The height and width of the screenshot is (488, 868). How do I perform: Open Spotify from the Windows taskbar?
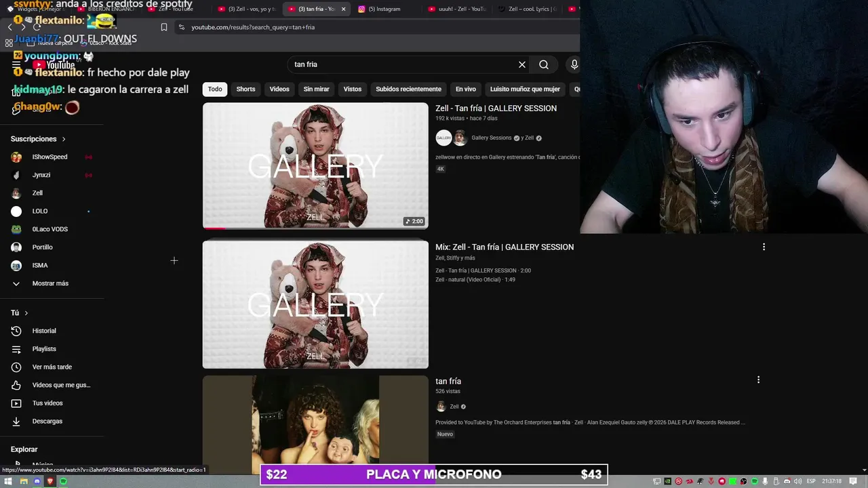(x=64, y=481)
